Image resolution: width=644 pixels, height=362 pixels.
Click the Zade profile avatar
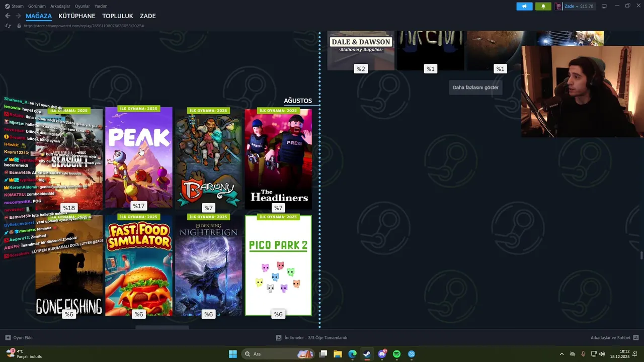pos(559,7)
